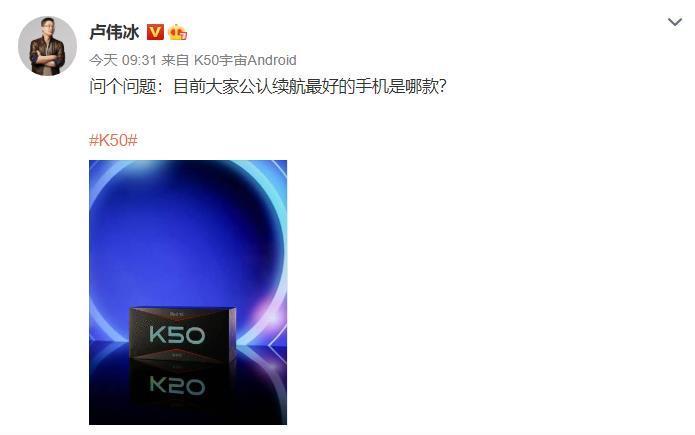
Task: Open the 卢伟冰 username link
Action: pos(114,32)
